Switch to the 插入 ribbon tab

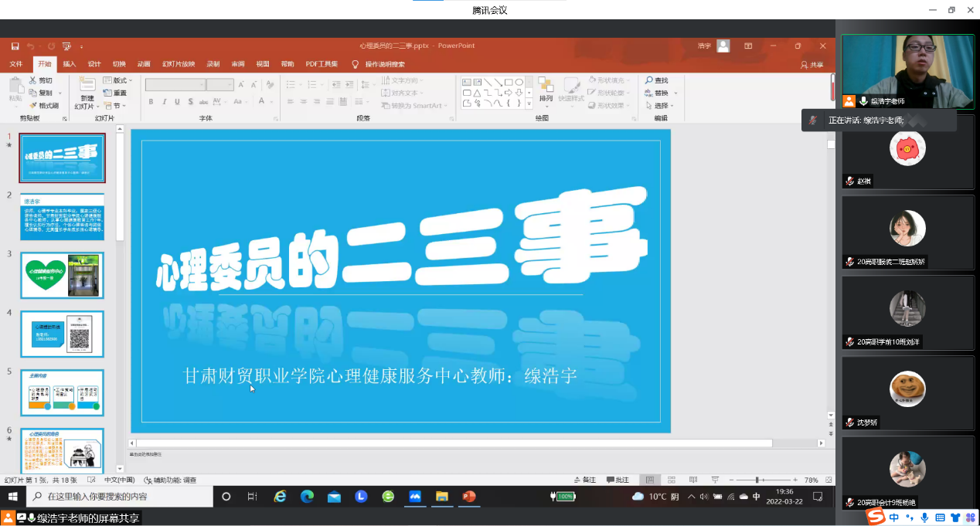68,64
